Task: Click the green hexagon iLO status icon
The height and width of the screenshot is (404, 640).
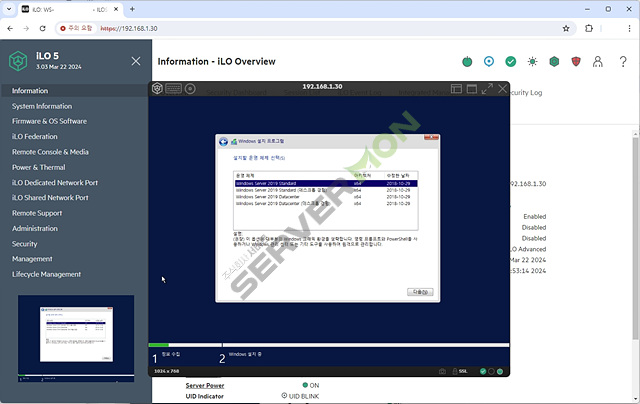Action: 554,62
